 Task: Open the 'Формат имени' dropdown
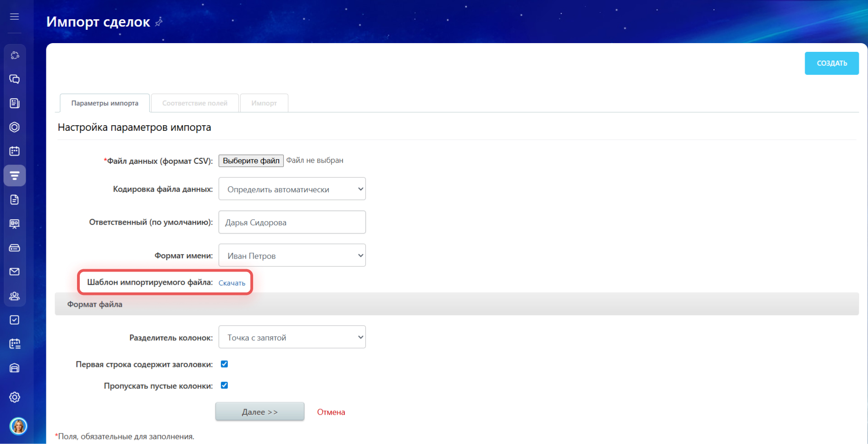pos(292,255)
